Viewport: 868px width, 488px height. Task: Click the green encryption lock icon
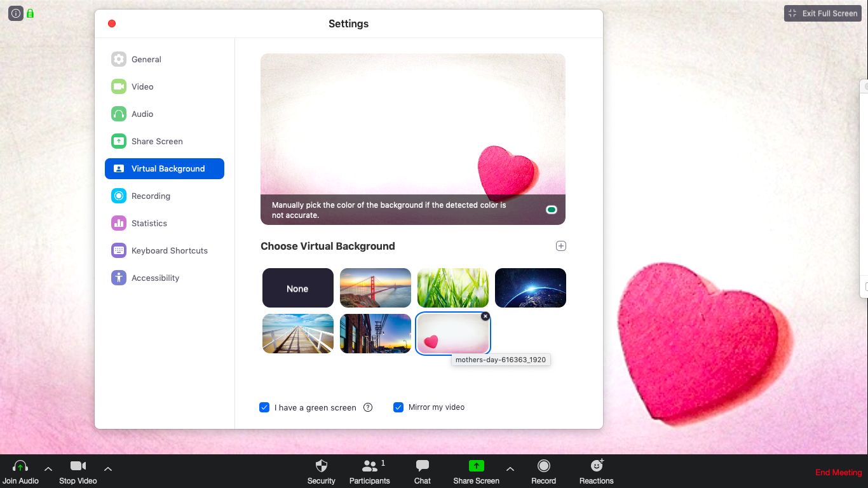click(x=30, y=13)
